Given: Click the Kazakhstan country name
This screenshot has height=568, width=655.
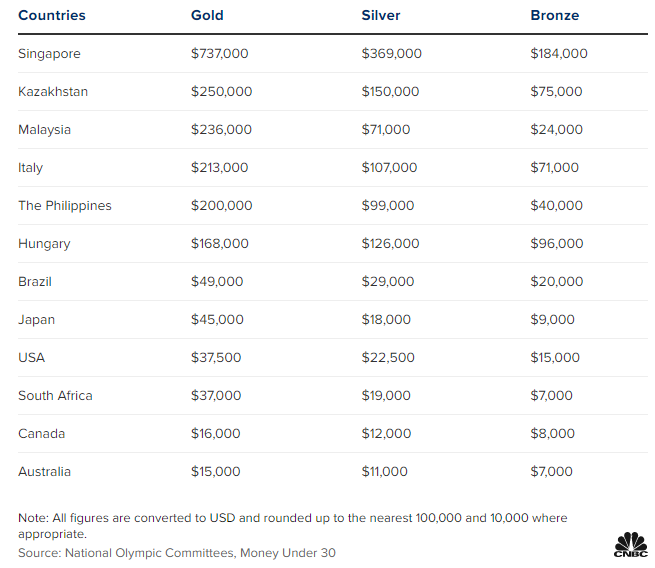Looking at the screenshot, I should coord(53,92).
